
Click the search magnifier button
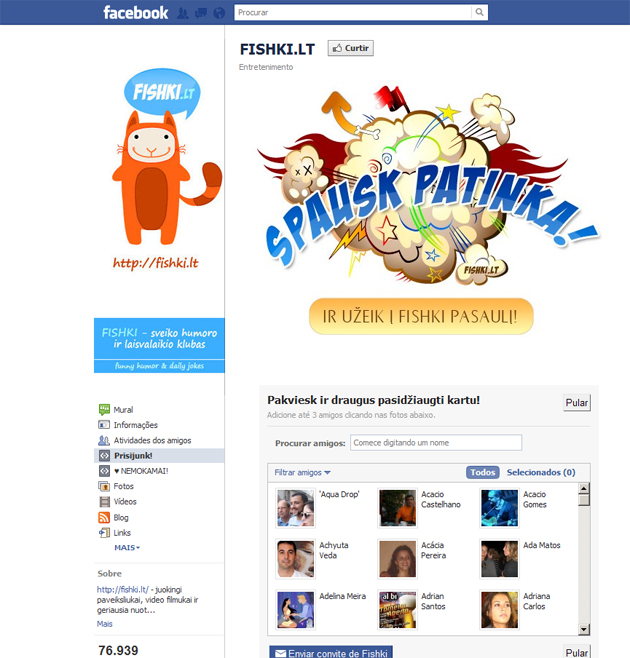click(479, 13)
